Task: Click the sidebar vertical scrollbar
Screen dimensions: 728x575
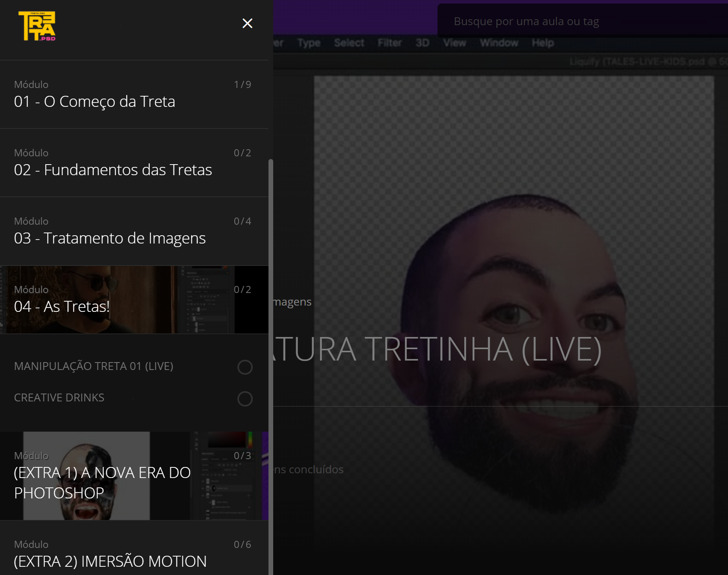Action: pos(270,353)
